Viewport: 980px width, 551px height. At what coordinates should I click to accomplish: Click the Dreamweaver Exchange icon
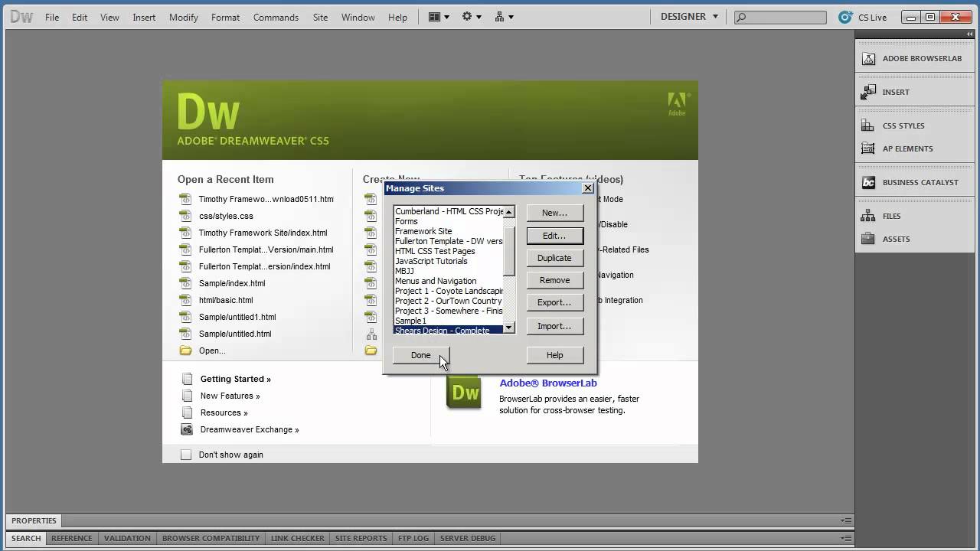pyautogui.click(x=186, y=429)
